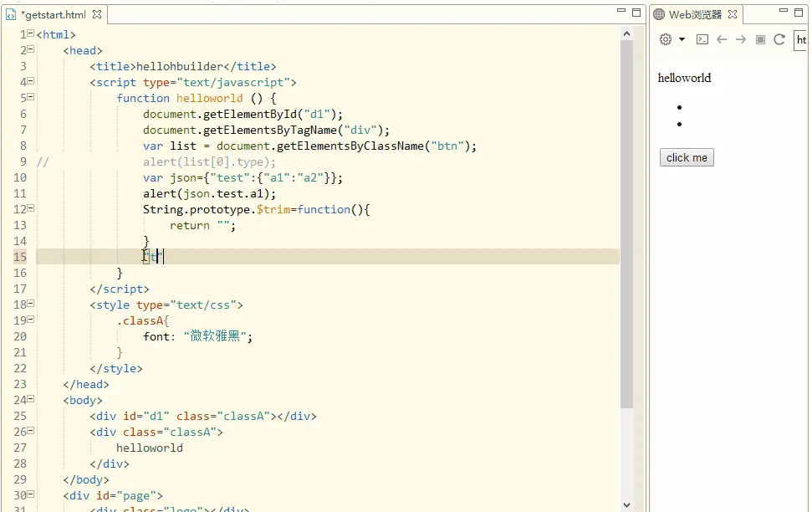
Task: Click the title text hellohbuilder on line 3
Action: [x=180, y=66]
